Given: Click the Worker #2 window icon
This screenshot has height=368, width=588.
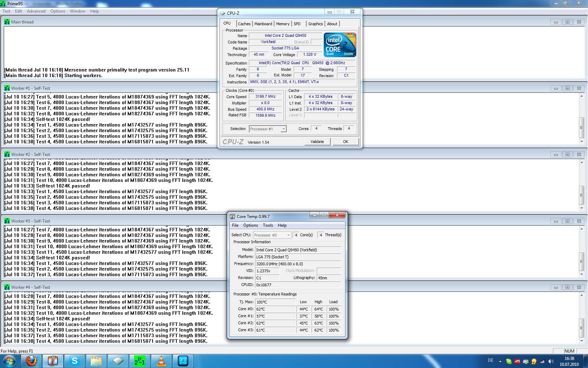Looking at the screenshot, I should 7,154.
